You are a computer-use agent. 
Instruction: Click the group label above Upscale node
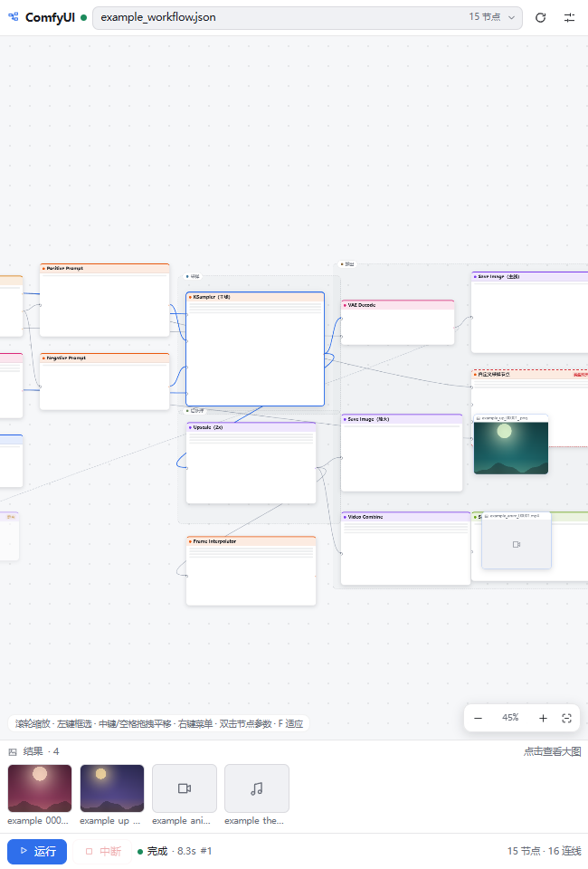tap(194, 411)
